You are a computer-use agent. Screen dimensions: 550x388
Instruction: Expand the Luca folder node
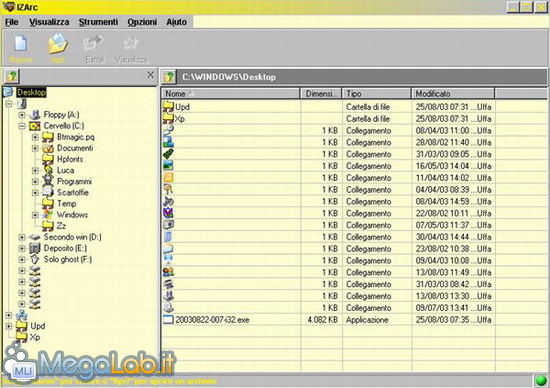coord(35,170)
